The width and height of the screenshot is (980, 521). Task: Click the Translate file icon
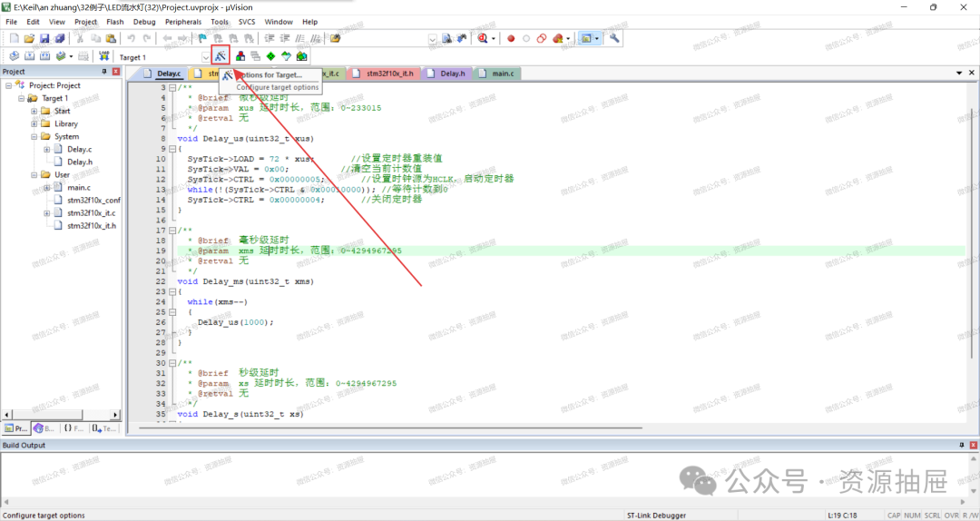(14, 56)
